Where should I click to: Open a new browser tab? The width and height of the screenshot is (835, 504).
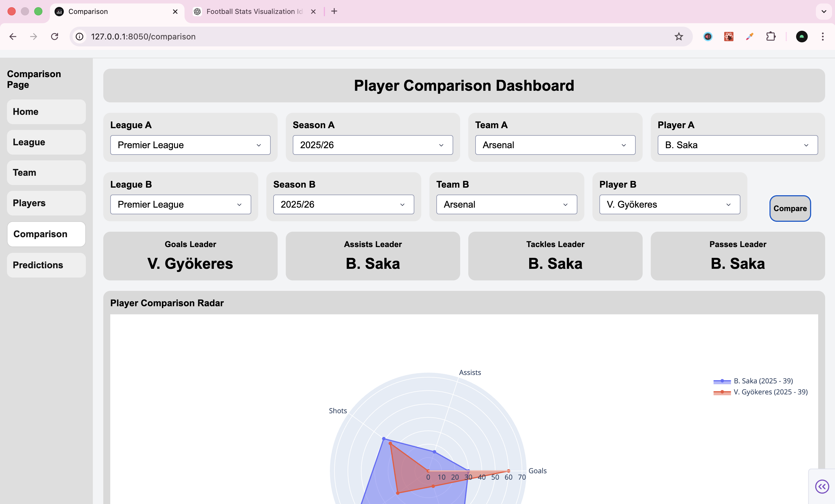(x=334, y=11)
